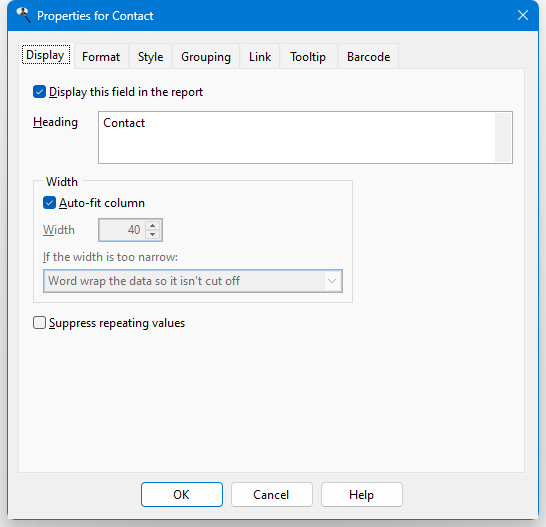Enable Suppress repeating values

coord(39,323)
